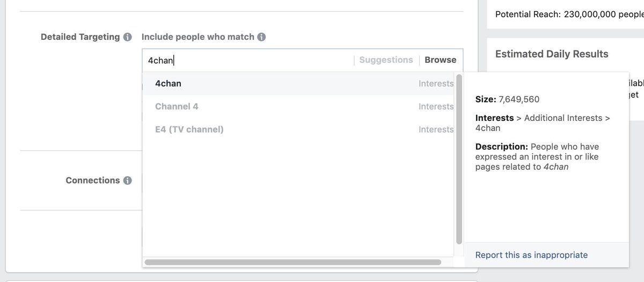This screenshot has height=282, width=644.
Task: Click the Include people who match text
Action: pos(198,37)
